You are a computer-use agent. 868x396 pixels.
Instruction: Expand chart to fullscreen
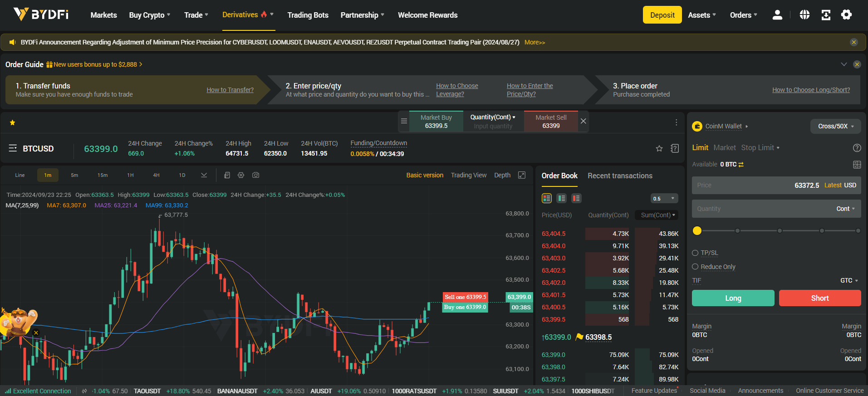522,175
